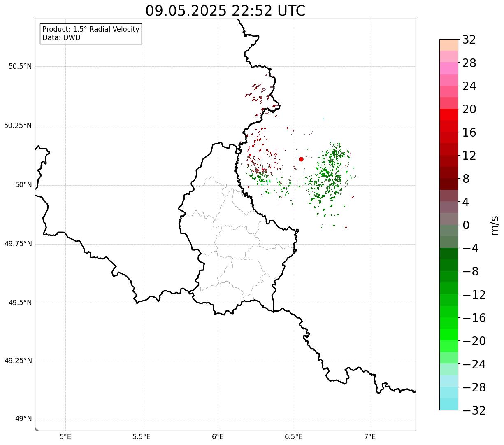Image resolution: width=504 pixels, height=445 pixels.
Task: Click the red radar site marker dot
Action: click(301, 159)
